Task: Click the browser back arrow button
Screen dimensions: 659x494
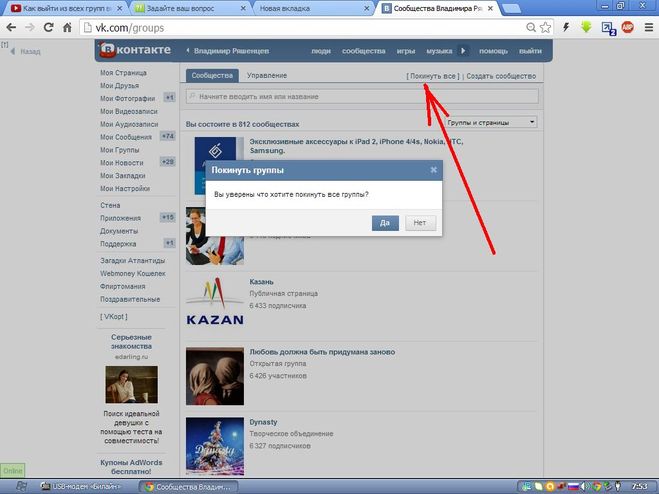Action: coord(11,28)
